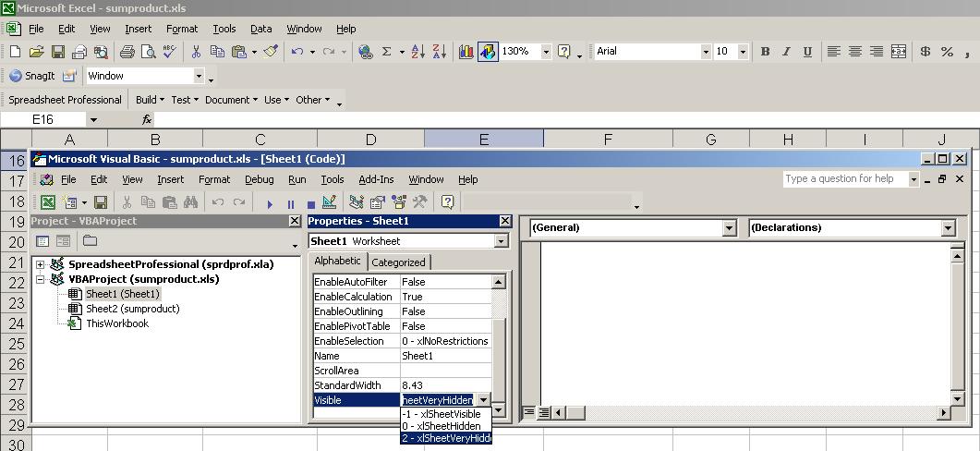Open Project Explorer icon in VB toolbar
Screen dimensions: 980x451
(357, 202)
